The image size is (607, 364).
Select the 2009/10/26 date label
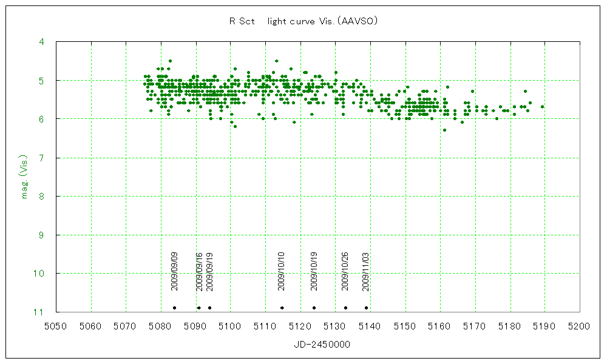[x=345, y=272]
